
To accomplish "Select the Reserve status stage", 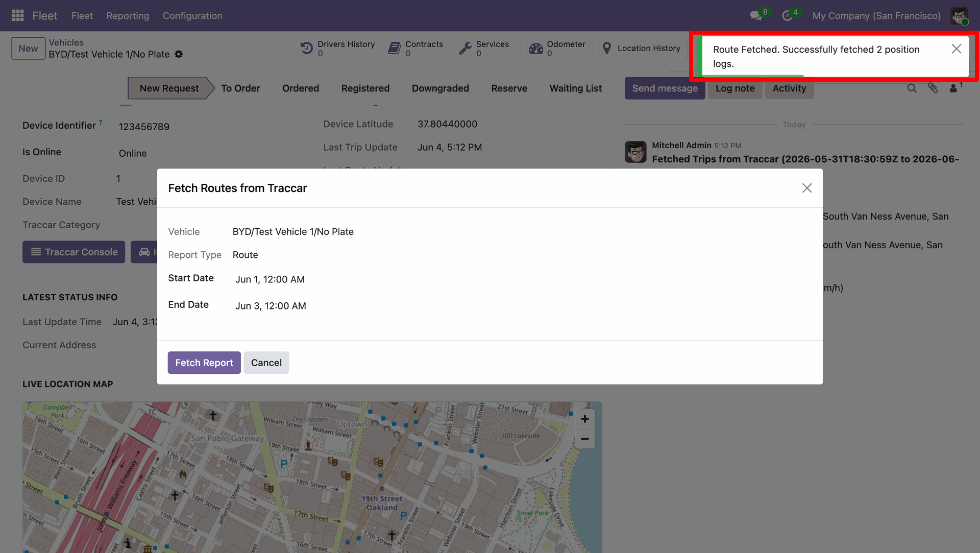I will [x=509, y=88].
